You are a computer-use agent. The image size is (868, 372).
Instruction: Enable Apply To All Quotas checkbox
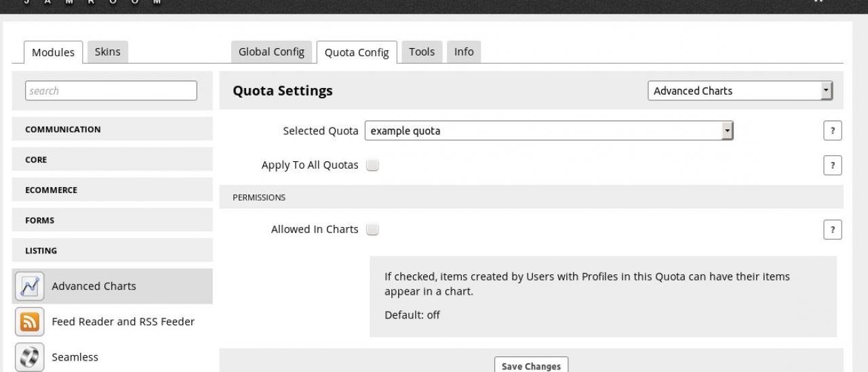(372, 165)
